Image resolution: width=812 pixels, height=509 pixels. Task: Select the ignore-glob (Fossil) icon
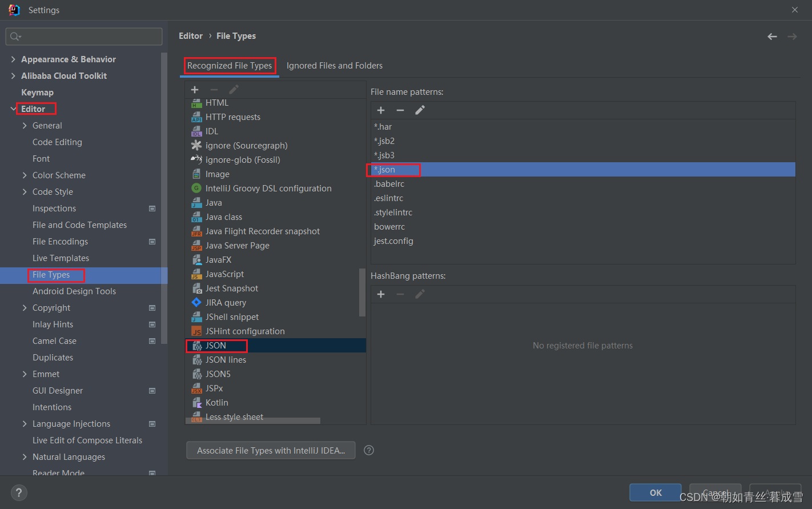tap(196, 160)
